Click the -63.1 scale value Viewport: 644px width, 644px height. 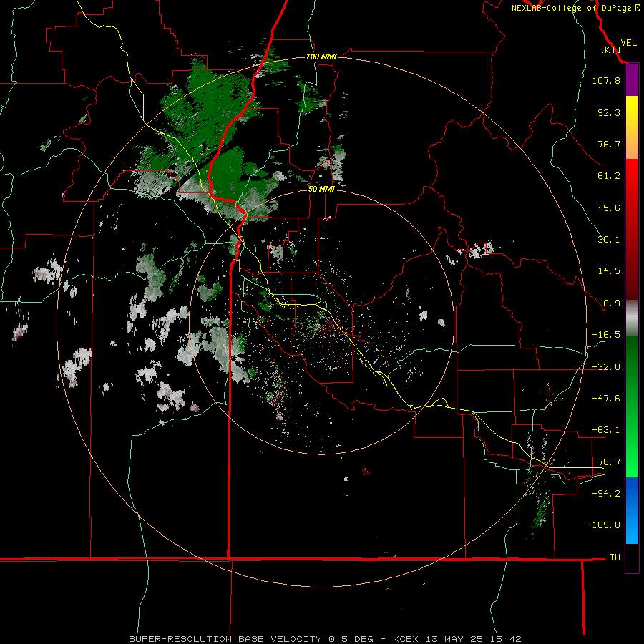pyautogui.click(x=606, y=430)
